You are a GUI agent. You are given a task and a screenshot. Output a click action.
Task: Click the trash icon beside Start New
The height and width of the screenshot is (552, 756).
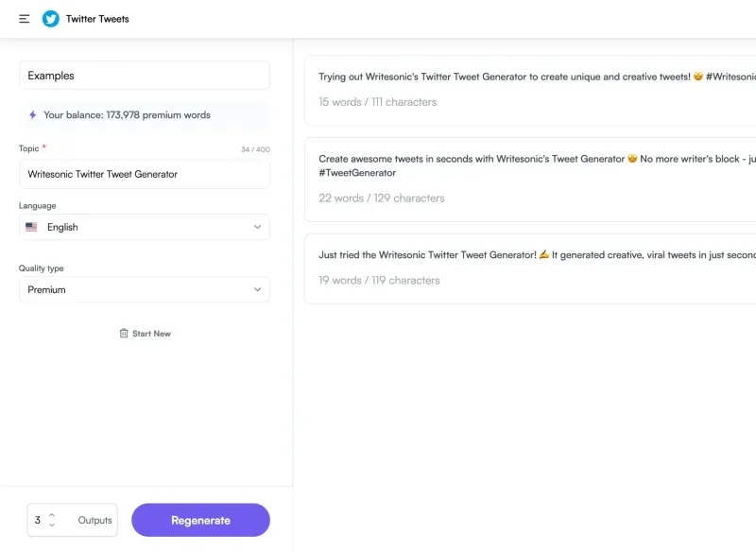pos(124,334)
